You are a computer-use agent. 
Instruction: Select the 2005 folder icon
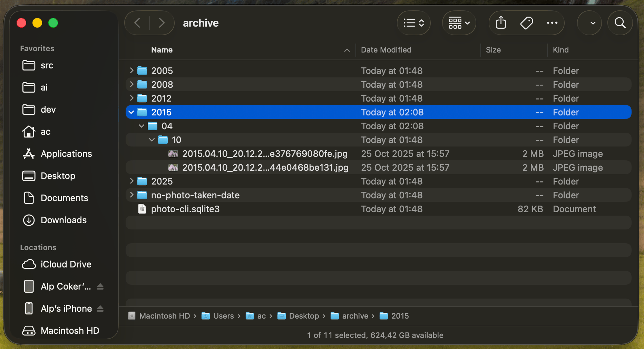pos(142,70)
